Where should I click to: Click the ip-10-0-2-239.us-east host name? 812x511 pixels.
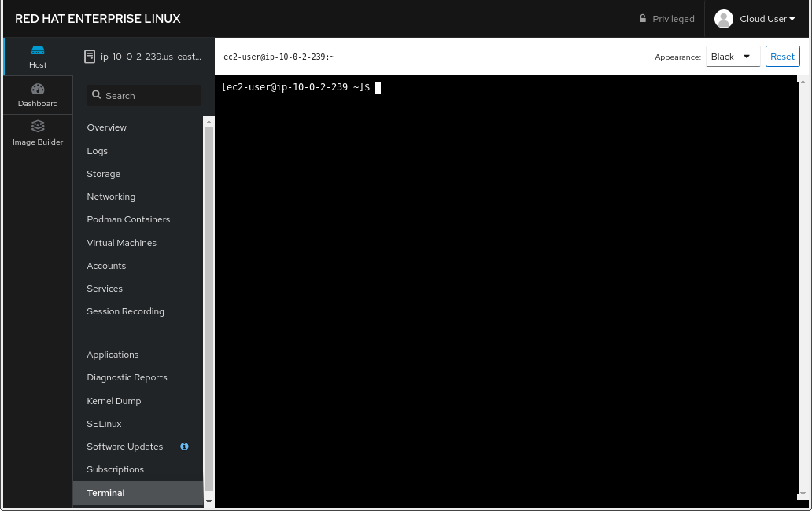151,57
